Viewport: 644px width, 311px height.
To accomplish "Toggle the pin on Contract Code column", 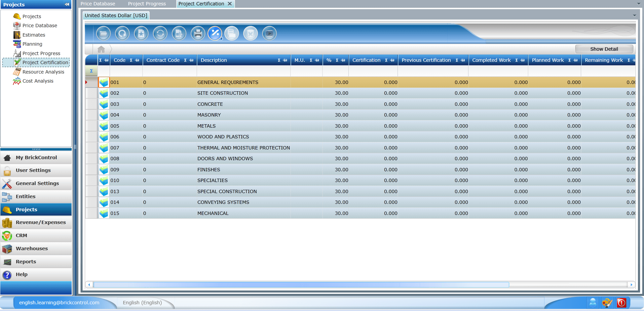I will pos(191,60).
